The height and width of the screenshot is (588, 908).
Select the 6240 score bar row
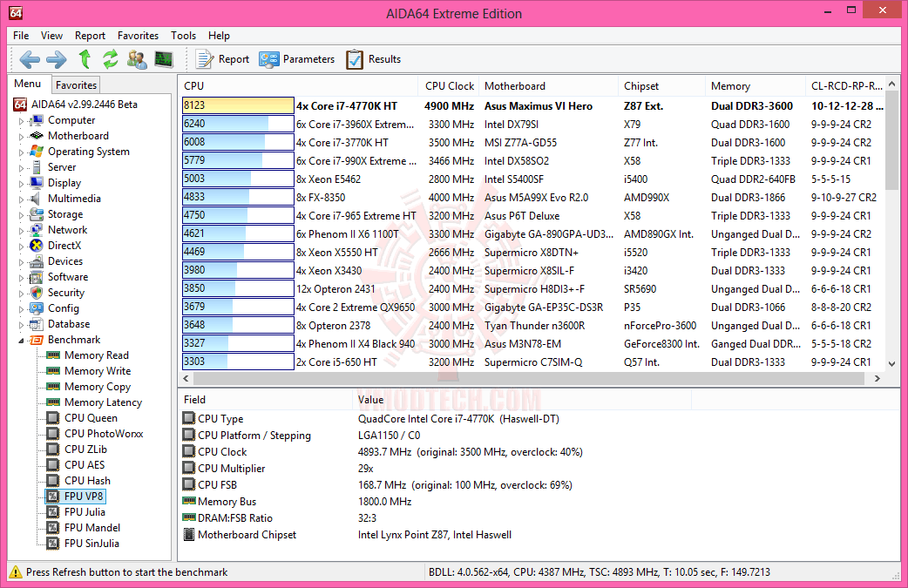tap(238, 124)
